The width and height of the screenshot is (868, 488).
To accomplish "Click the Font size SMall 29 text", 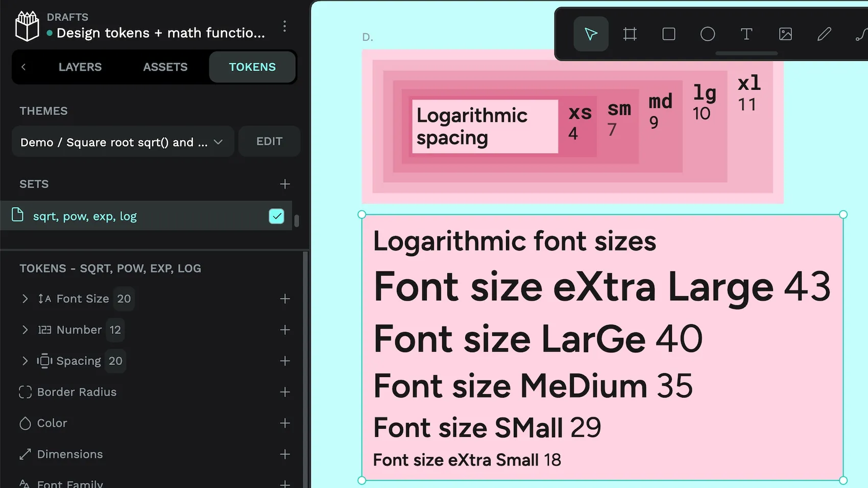I will pyautogui.click(x=487, y=428).
